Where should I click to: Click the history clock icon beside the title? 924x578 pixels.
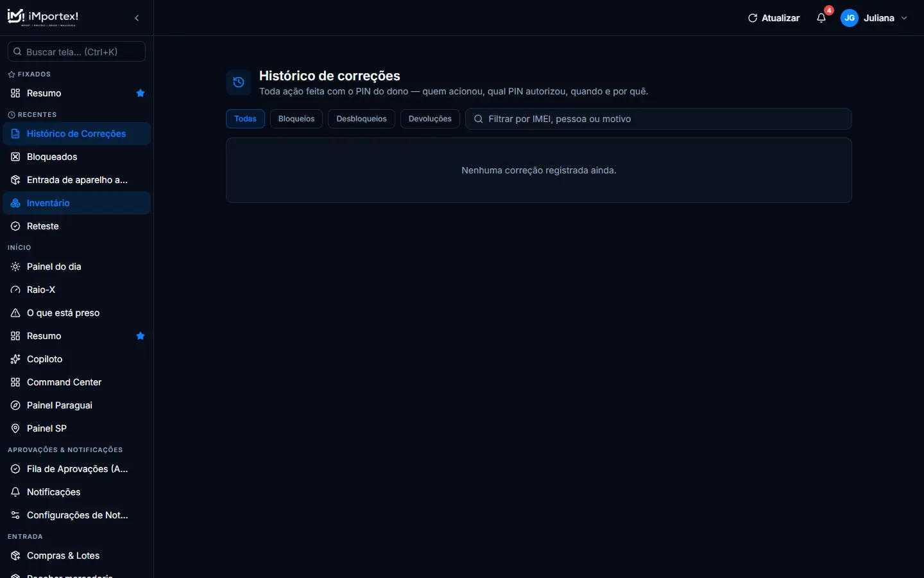[239, 82]
